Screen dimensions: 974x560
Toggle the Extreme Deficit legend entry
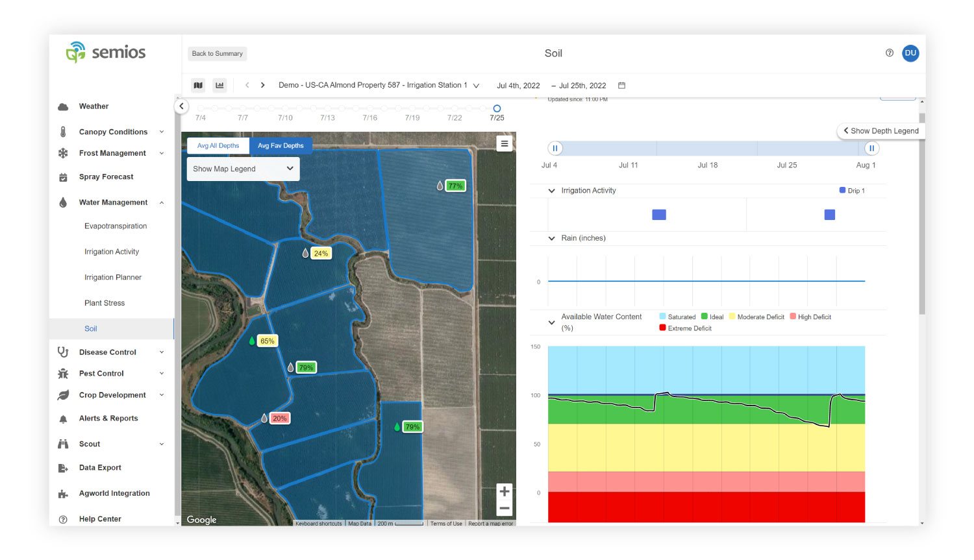click(685, 328)
